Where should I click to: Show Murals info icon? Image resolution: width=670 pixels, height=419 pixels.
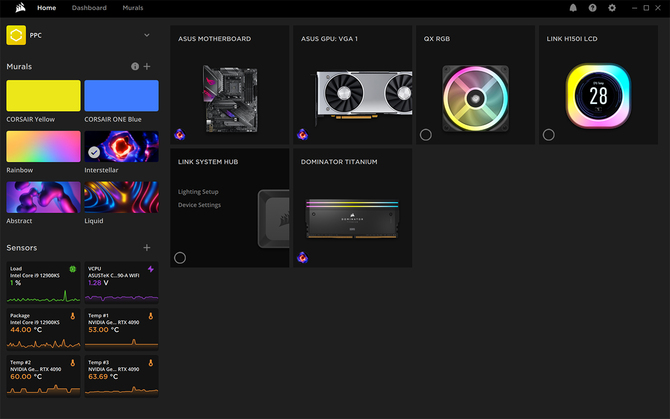click(135, 66)
